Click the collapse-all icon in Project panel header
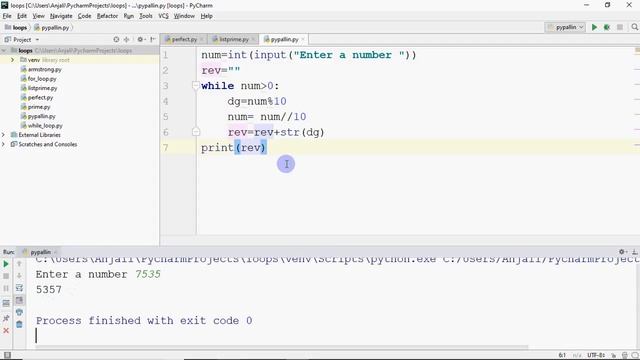 point(127,40)
